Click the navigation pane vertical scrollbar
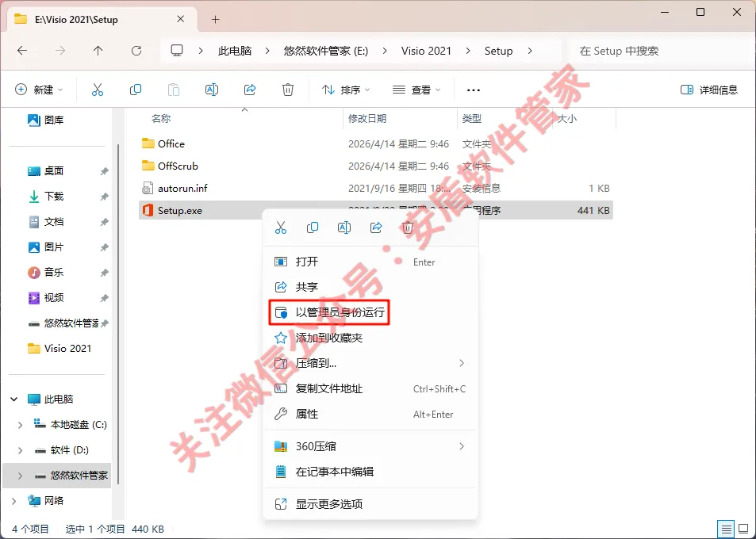This screenshot has height=539, width=756. [x=118, y=314]
